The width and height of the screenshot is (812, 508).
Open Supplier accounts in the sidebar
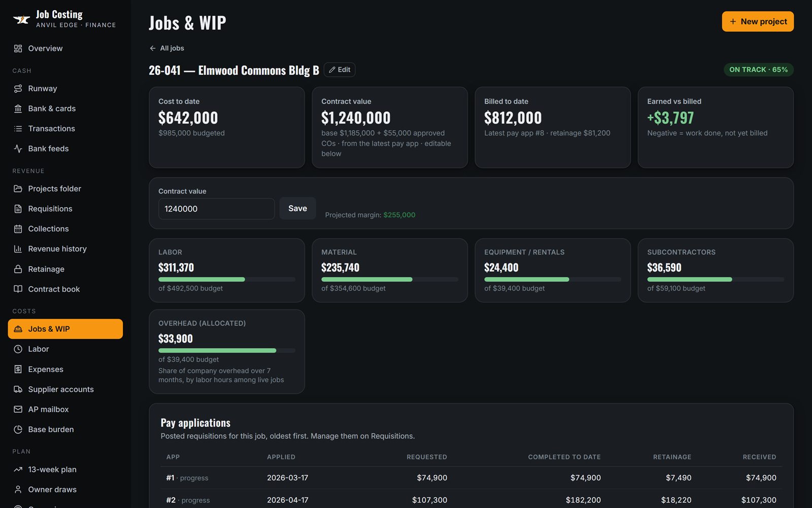65,389
